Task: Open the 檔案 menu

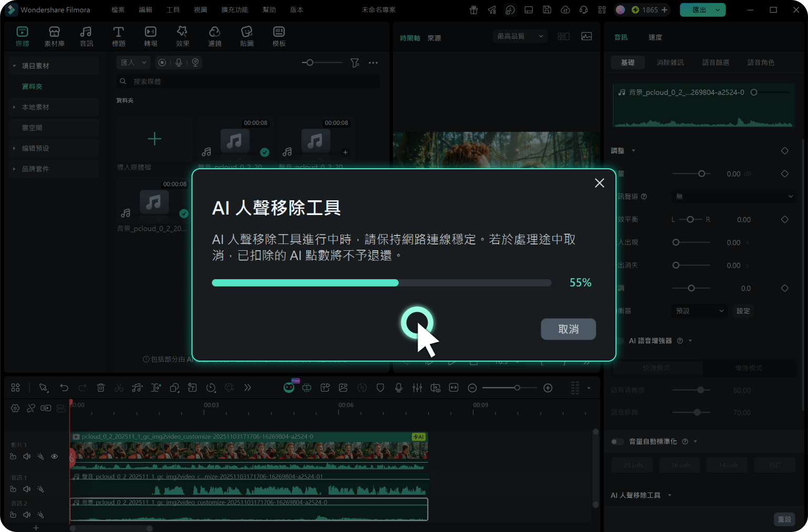Action: tap(118, 10)
